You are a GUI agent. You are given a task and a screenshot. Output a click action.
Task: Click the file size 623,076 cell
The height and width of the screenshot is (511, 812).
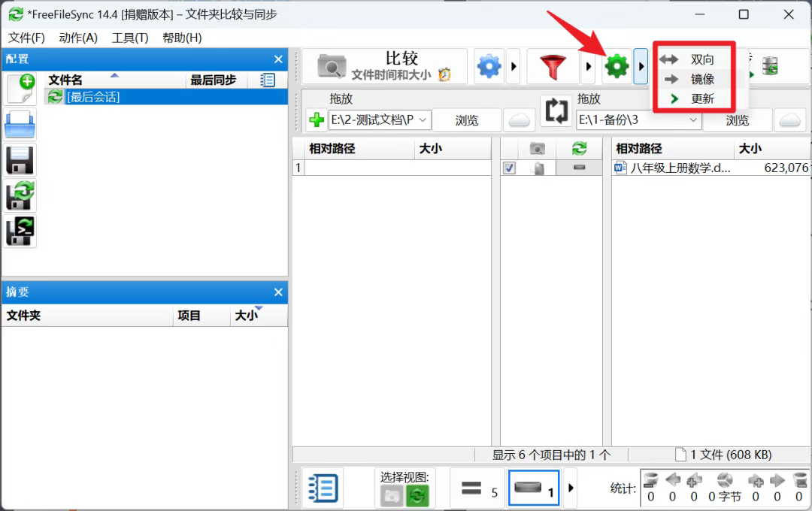point(786,168)
